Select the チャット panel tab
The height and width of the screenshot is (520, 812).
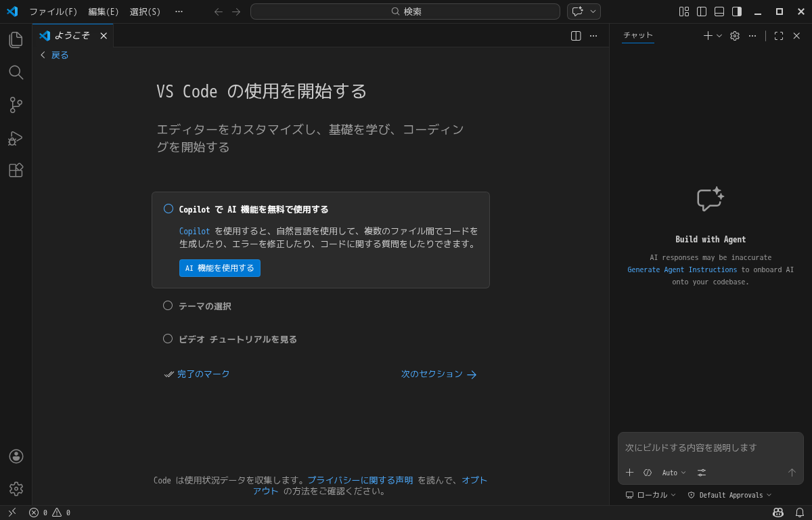[x=638, y=36]
